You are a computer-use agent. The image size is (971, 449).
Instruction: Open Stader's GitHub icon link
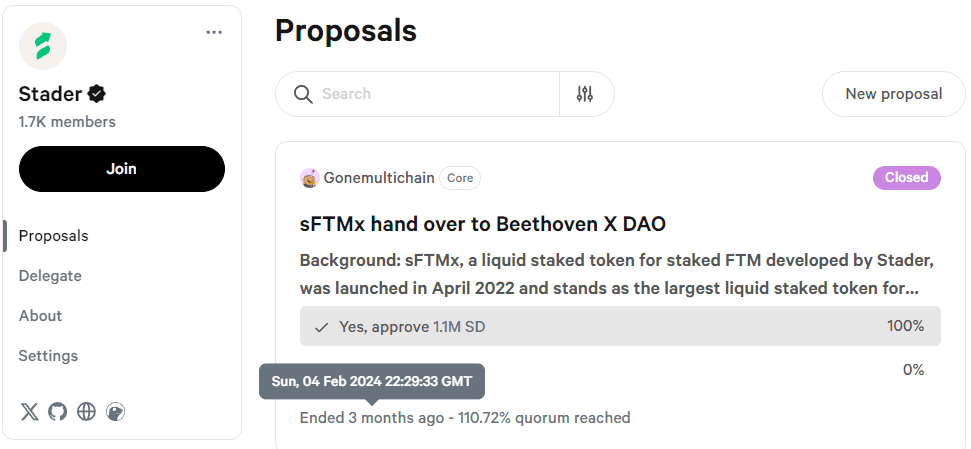coord(58,412)
